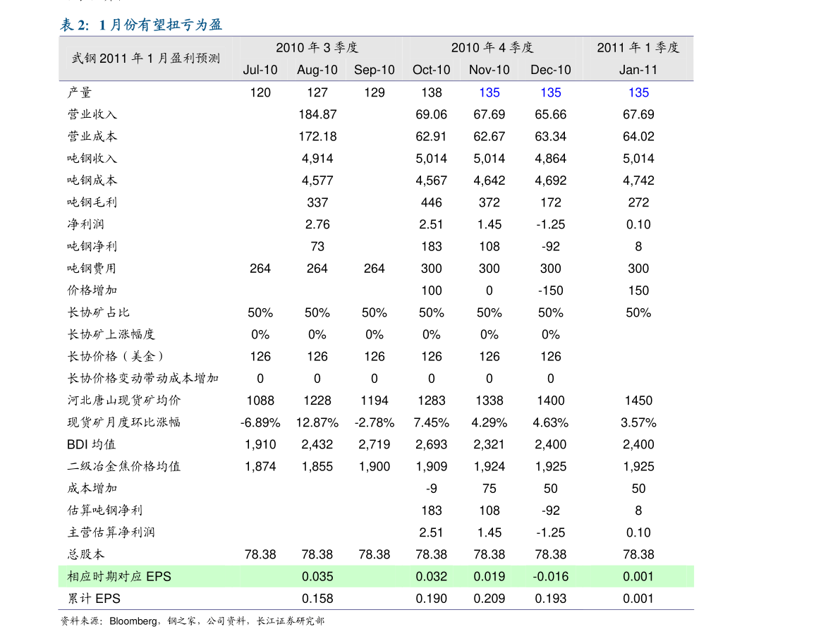
Task: Click the table title 表2: 1月份有望扭亏为盈
Action: (141, 25)
